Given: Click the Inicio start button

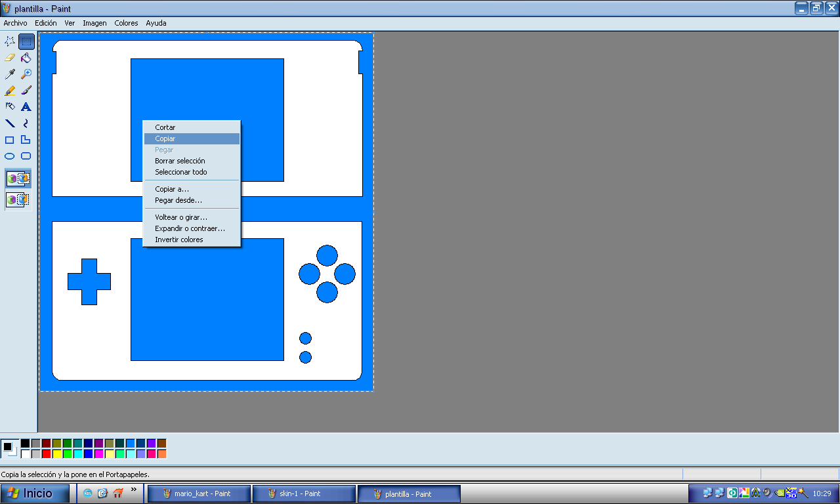Looking at the screenshot, I should pos(35,493).
